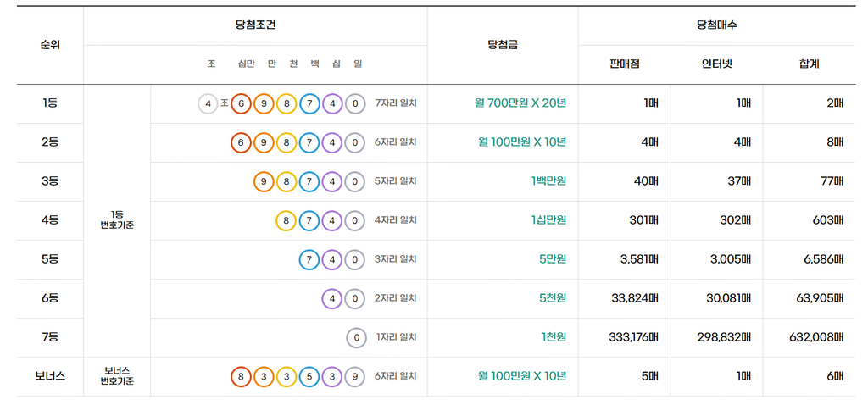Screen dimensions: 868x405
Task: Click the 3,005매 internet count
Action: [x=731, y=259]
